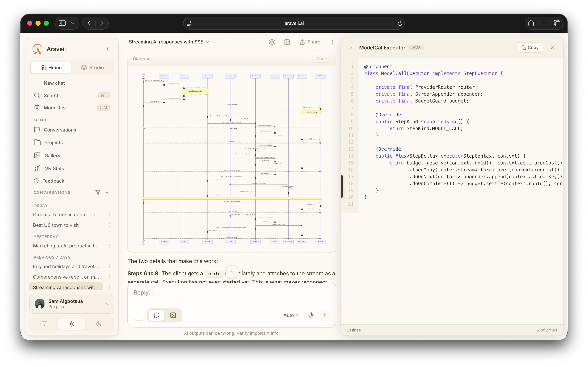The height and width of the screenshot is (367, 588).
Task: Expand code panel chevron beside ModelCallExecutor
Action: [x=351, y=48]
